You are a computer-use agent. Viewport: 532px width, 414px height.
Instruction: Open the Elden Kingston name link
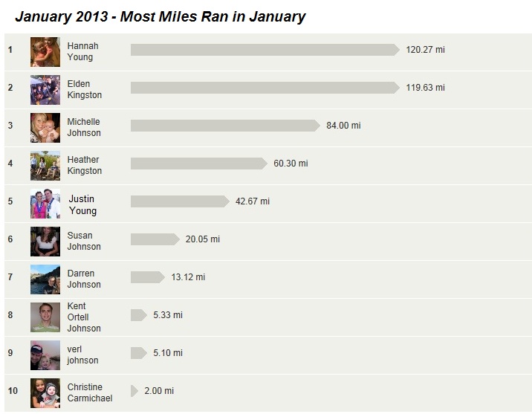(x=85, y=89)
